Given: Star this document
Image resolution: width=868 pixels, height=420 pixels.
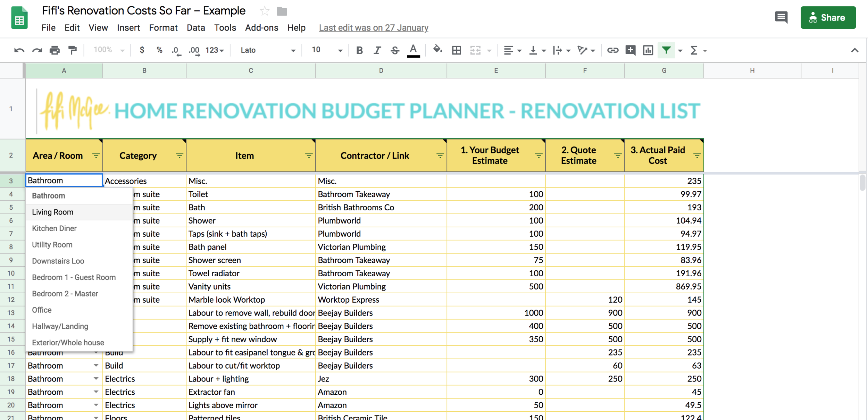Looking at the screenshot, I should click(265, 11).
